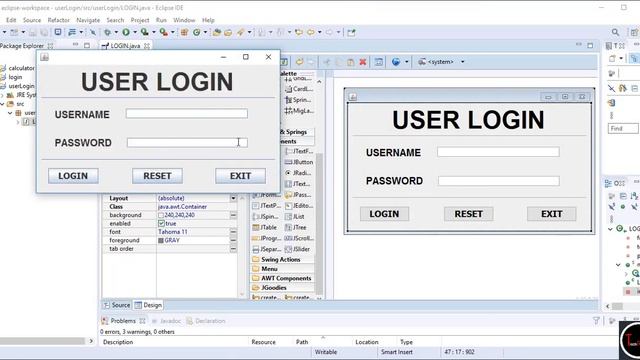The height and width of the screenshot is (360, 640).
Task: Click the global search magnifier icon
Action: 615,32
